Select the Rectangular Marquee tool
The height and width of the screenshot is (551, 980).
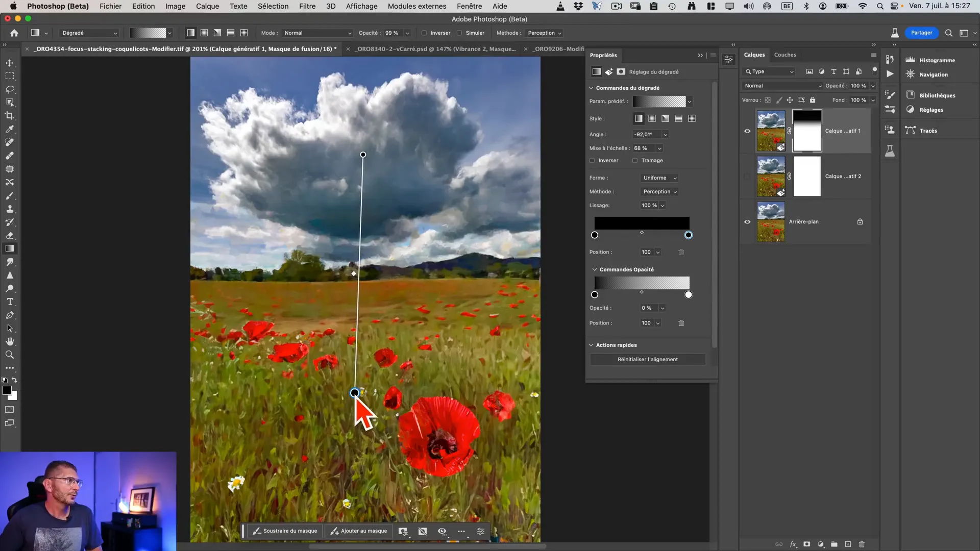[x=10, y=76]
